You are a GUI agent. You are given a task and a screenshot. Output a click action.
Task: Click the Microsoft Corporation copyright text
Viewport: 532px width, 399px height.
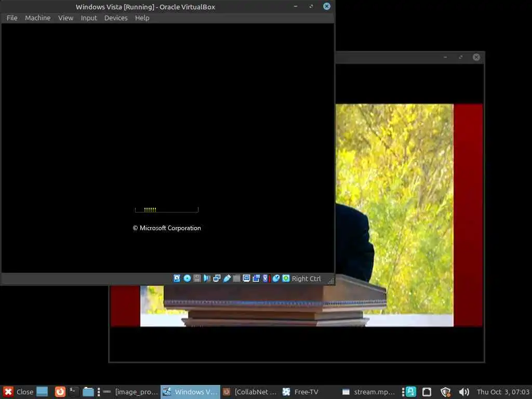pos(167,228)
